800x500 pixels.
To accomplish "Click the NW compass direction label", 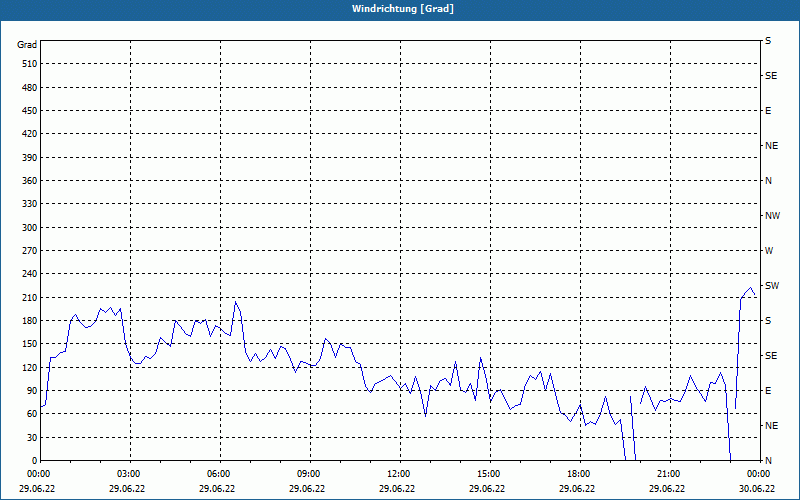I will point(772,216).
